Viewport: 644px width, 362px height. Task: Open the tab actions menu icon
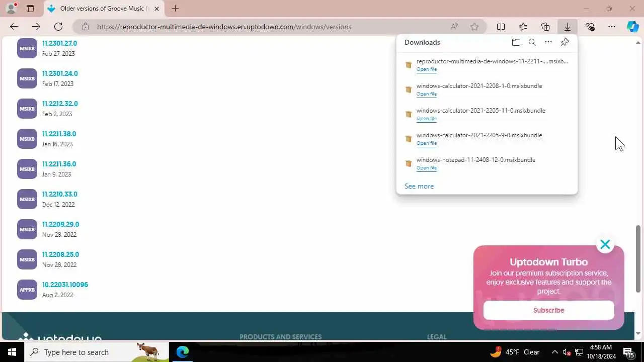[30, 9]
